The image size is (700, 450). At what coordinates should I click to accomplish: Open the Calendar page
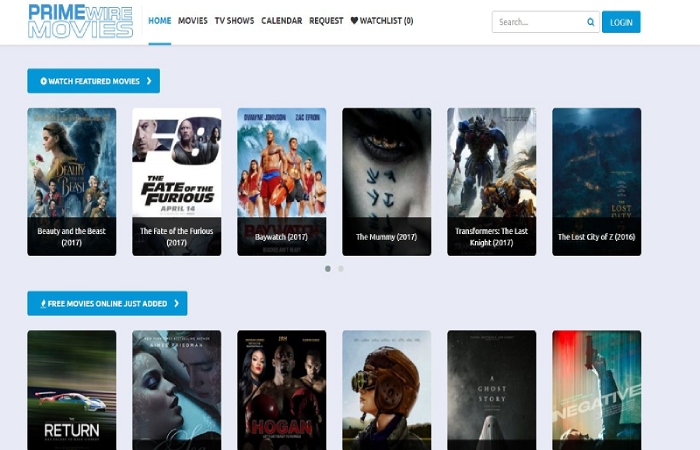tap(282, 21)
